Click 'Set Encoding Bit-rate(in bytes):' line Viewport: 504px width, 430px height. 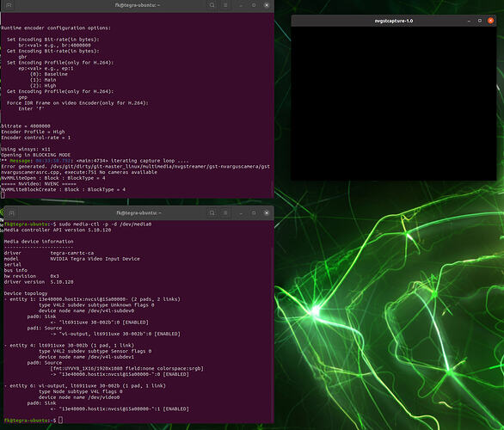point(53,40)
